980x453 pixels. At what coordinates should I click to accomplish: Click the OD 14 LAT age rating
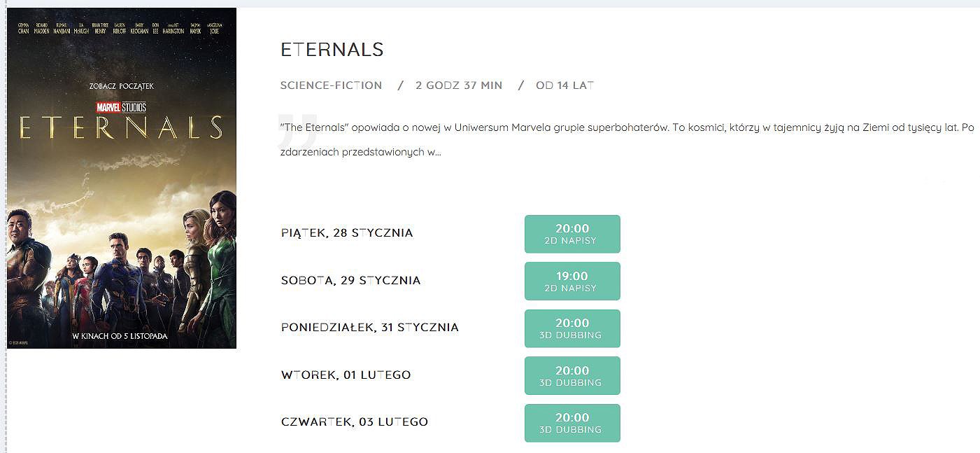pyautogui.click(x=565, y=85)
